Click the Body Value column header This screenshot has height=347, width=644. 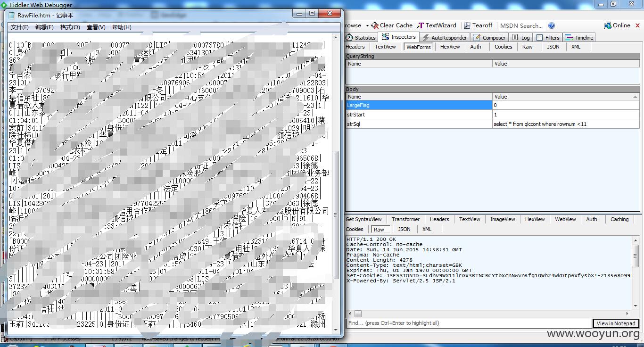tap(566, 97)
